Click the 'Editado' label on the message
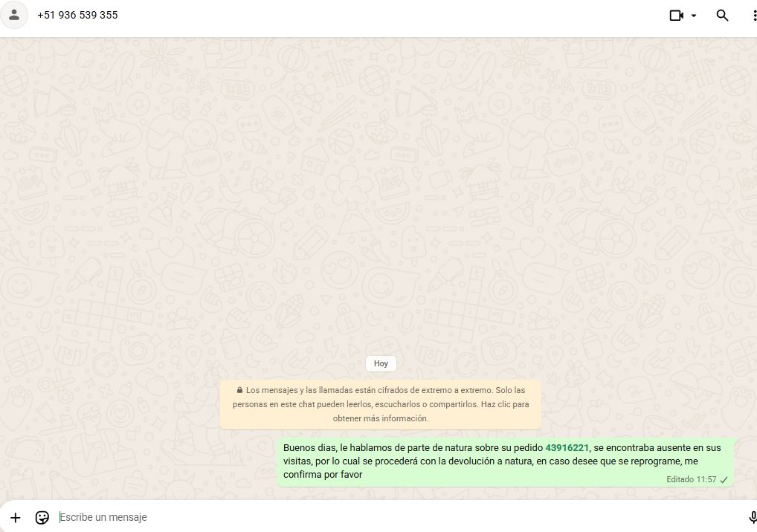 tap(679, 480)
